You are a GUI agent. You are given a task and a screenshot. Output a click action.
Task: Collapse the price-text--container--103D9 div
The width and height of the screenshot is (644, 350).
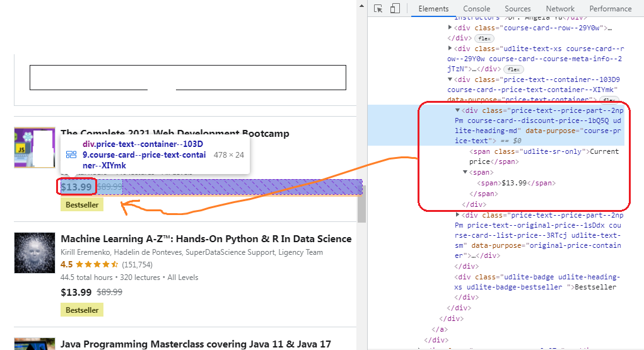(x=450, y=79)
